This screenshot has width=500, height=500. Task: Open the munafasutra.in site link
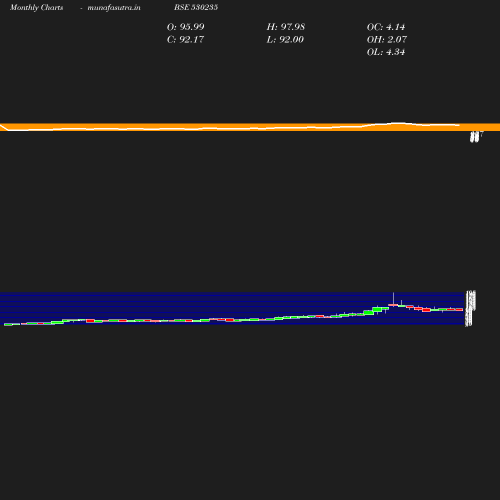[x=114, y=7]
